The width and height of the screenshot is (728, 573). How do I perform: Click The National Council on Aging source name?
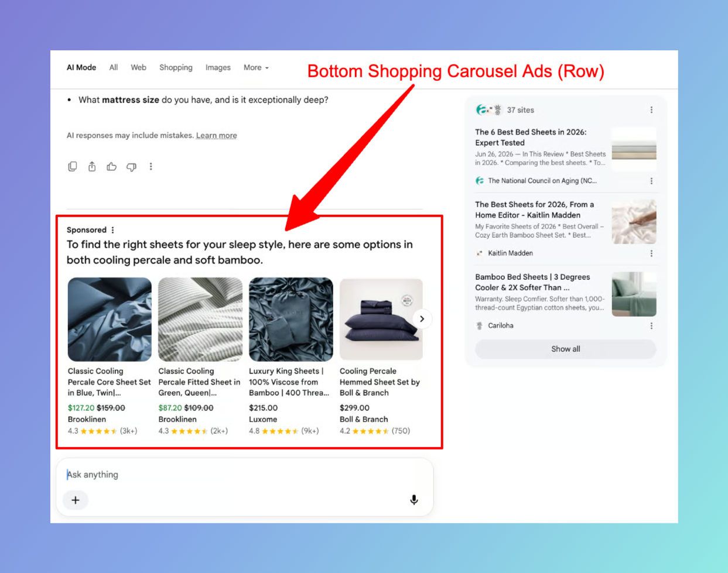tap(542, 181)
